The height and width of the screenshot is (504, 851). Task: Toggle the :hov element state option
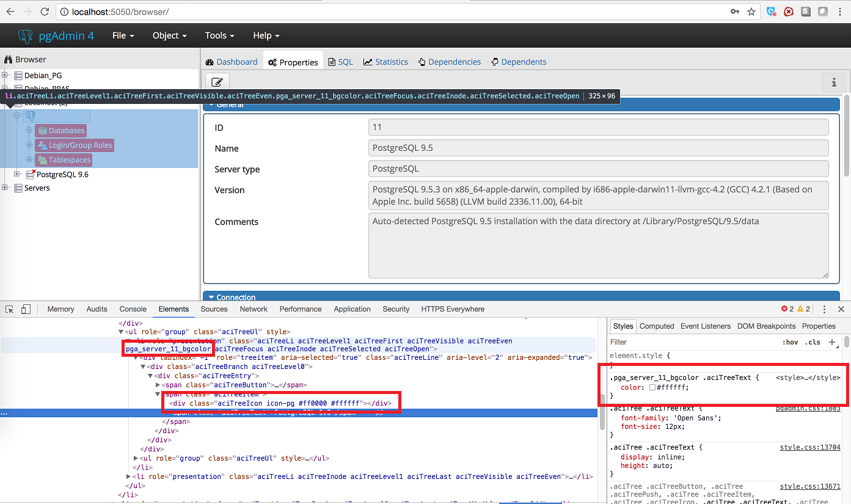click(790, 342)
